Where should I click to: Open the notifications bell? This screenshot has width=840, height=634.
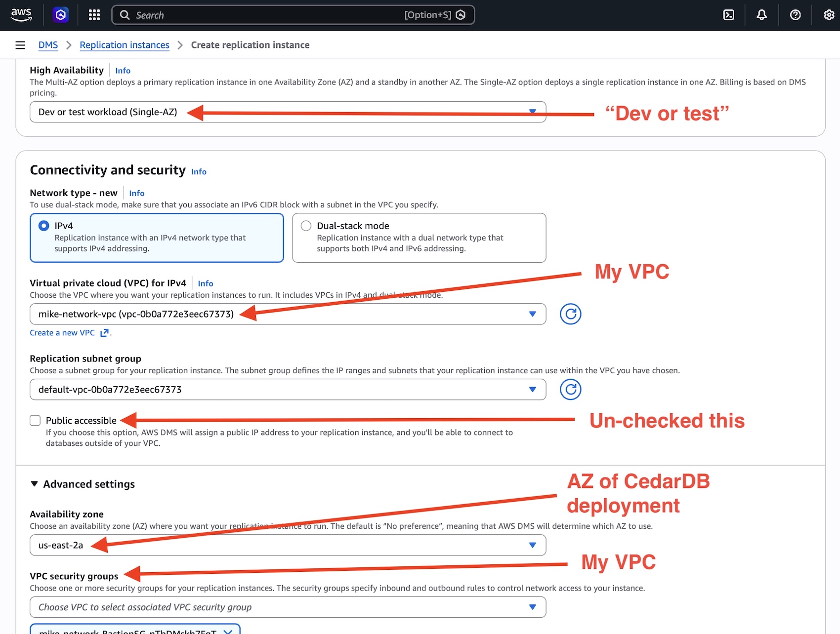click(761, 15)
